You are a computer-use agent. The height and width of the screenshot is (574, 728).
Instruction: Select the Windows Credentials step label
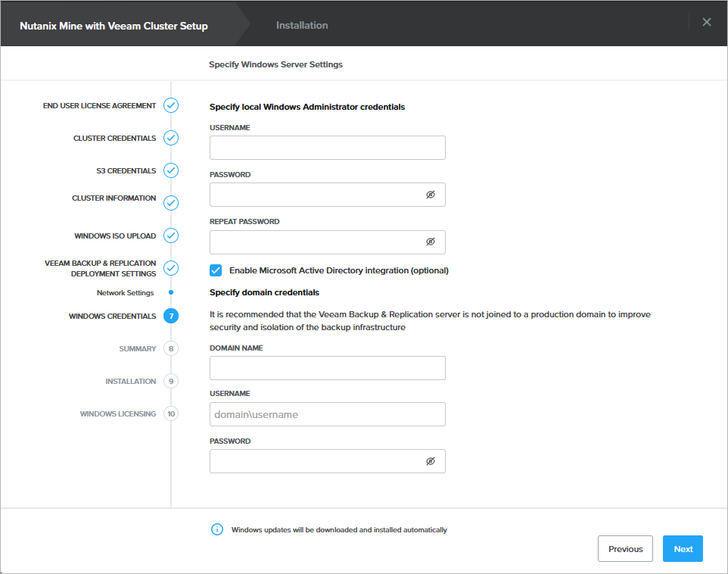(x=112, y=317)
